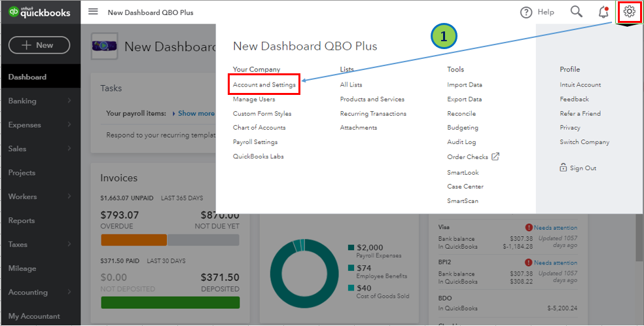This screenshot has width=644, height=326.
Task: Open Recurring Transactions
Action: [373, 113]
